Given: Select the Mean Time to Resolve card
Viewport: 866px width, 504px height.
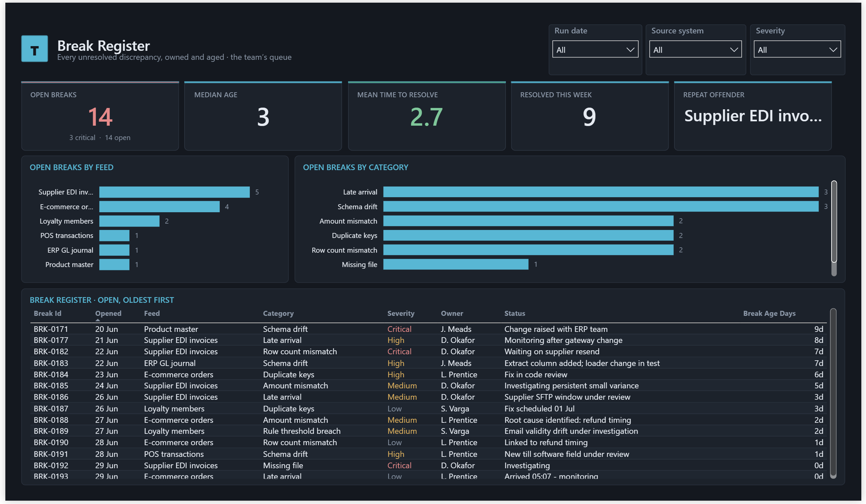Looking at the screenshot, I should click(426, 116).
